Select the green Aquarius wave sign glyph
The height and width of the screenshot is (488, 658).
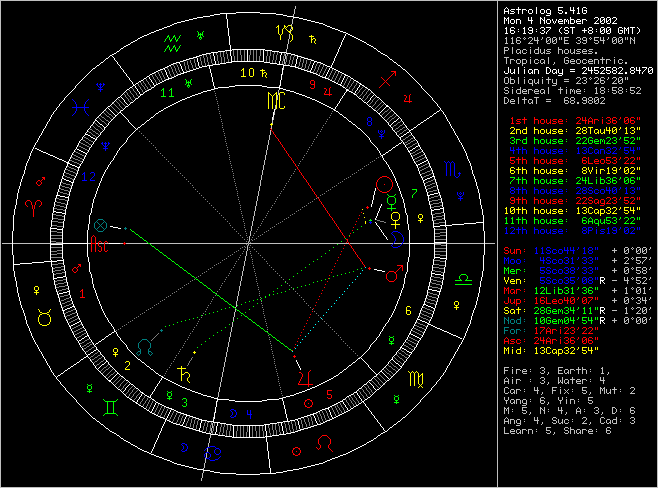click(173, 44)
